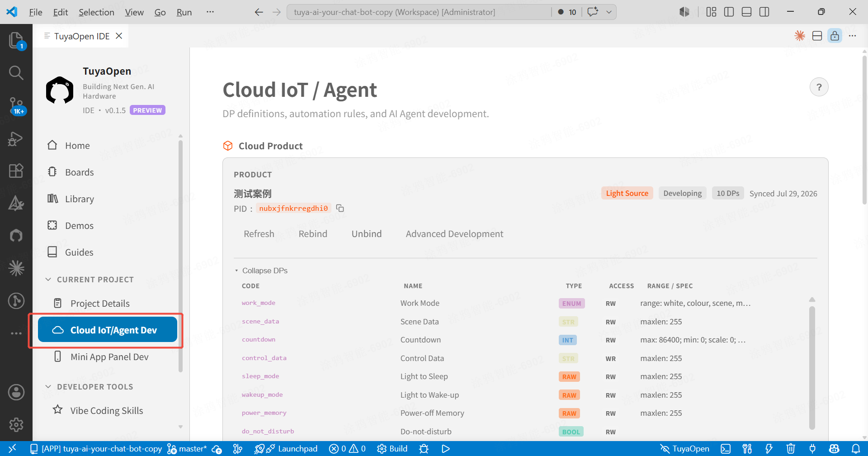Open the Git graph icon in activity bar
The image size is (868, 456).
16,300
